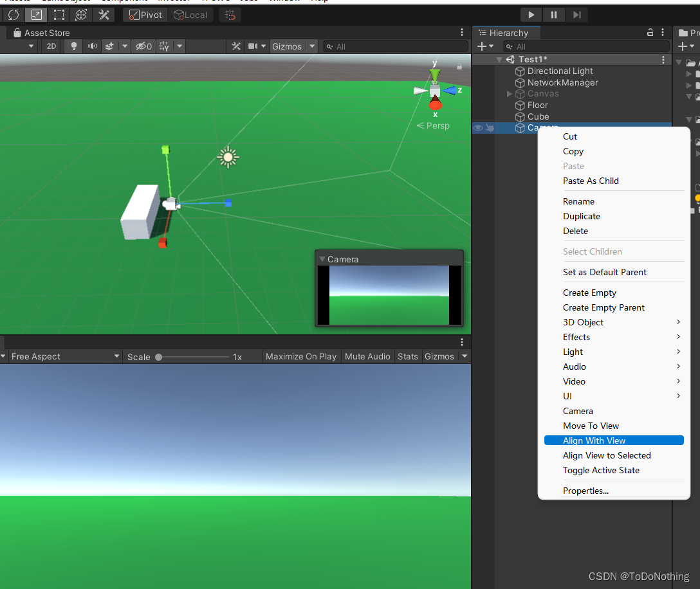Select the Scale tool
This screenshot has width=700, height=589.
point(36,15)
